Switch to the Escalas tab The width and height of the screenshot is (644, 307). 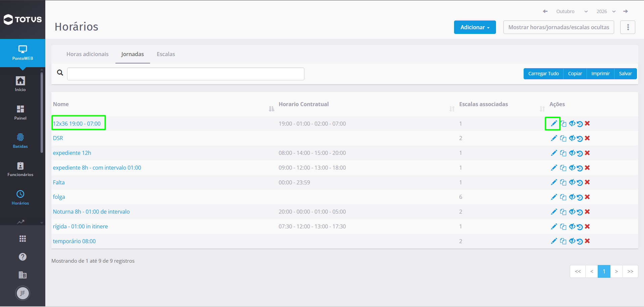click(166, 54)
